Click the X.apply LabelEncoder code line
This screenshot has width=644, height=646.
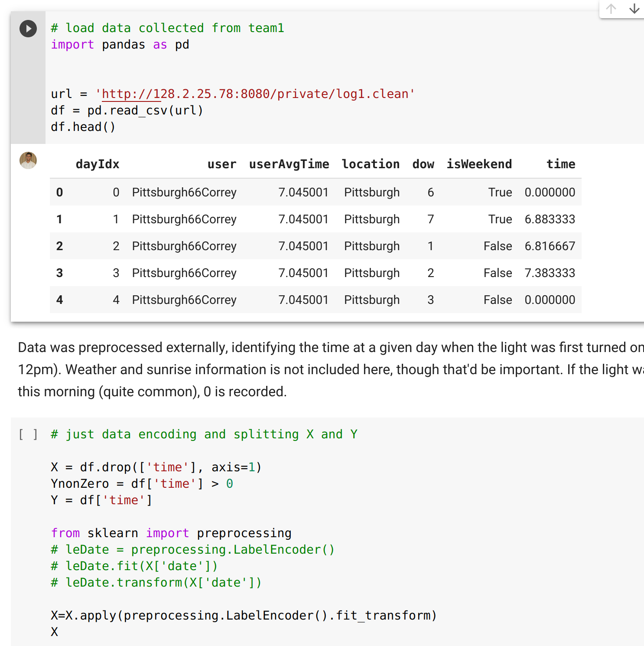coord(244,615)
